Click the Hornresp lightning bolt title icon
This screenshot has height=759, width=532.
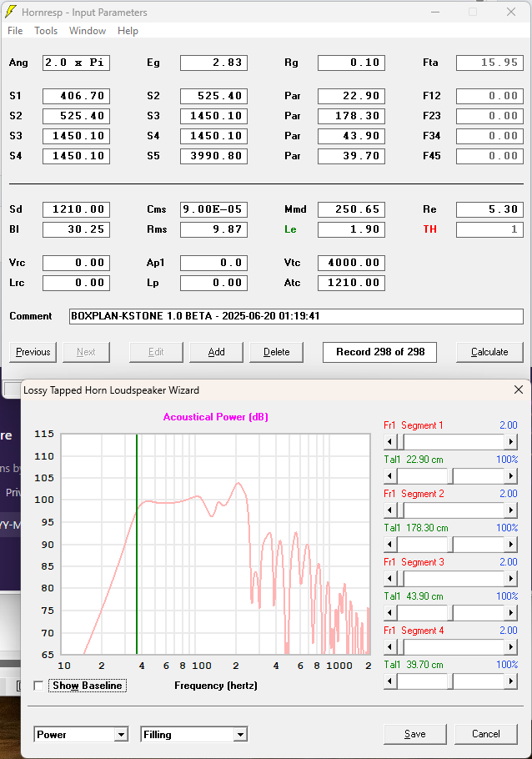click(10, 12)
